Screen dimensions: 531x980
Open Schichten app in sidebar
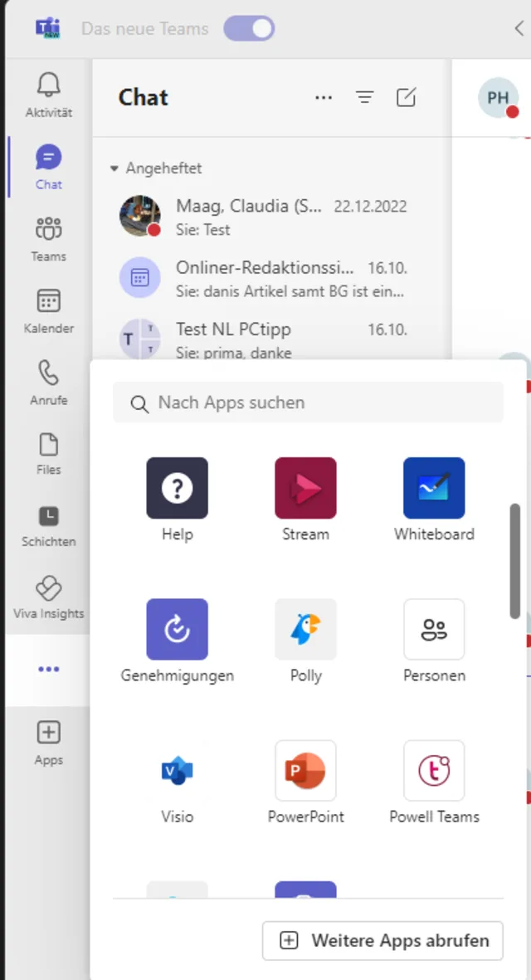[x=49, y=526]
